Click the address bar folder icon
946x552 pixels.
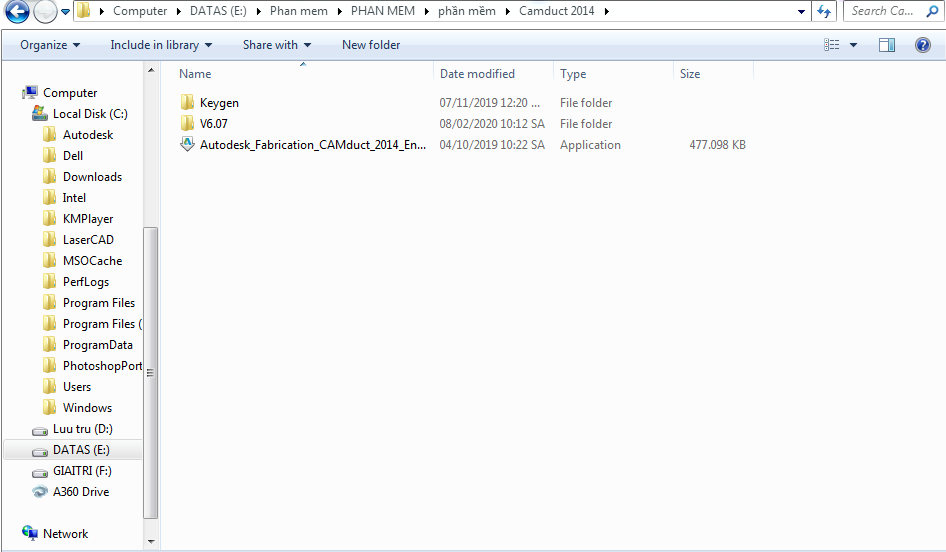[x=84, y=10]
